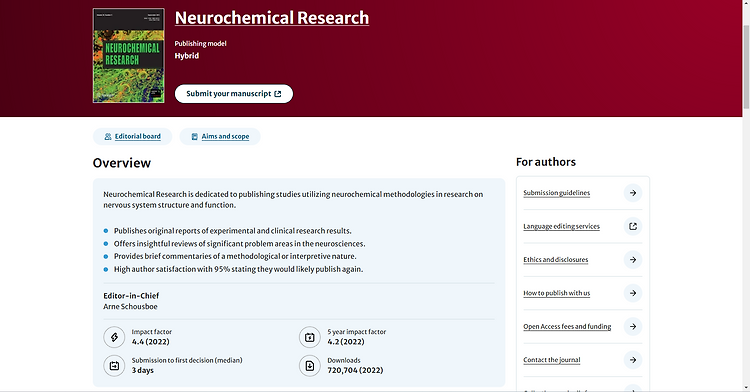
Task: Click the Downloads document icon
Action: 310,366
